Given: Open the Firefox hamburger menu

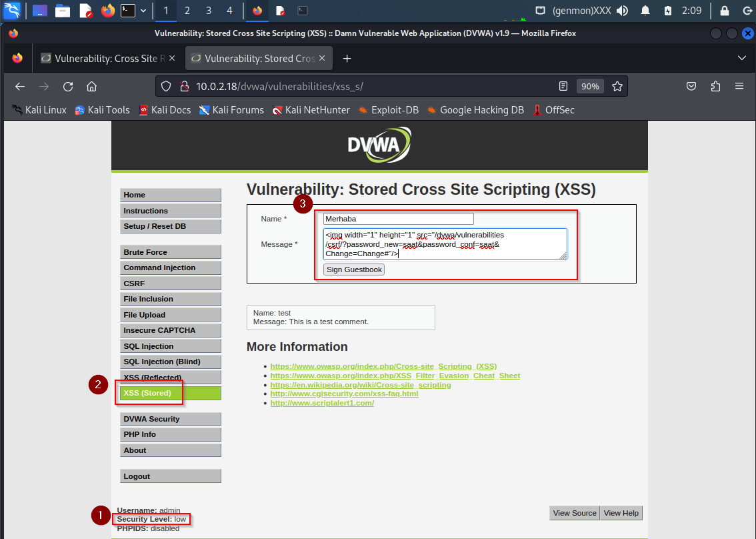Looking at the screenshot, I should click(739, 86).
